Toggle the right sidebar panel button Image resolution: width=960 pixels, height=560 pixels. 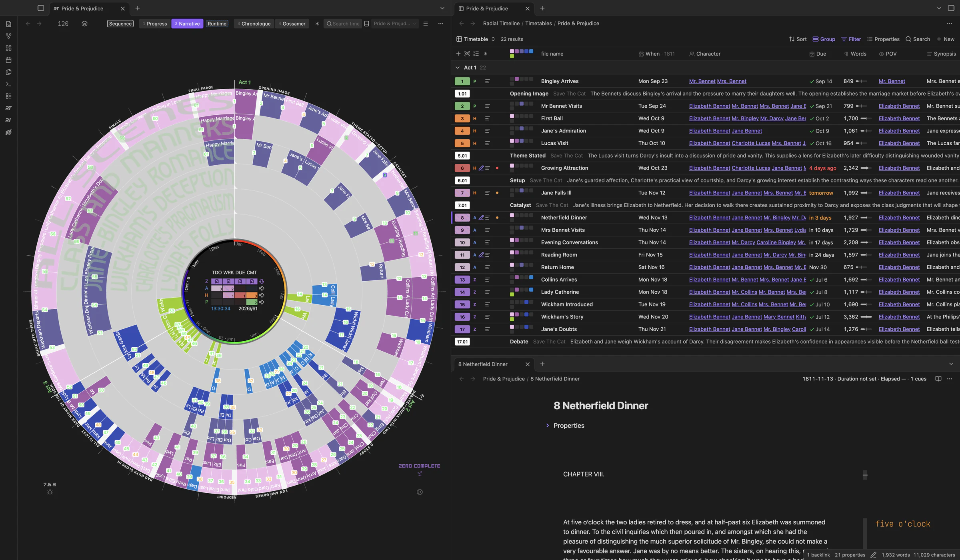(x=951, y=8)
